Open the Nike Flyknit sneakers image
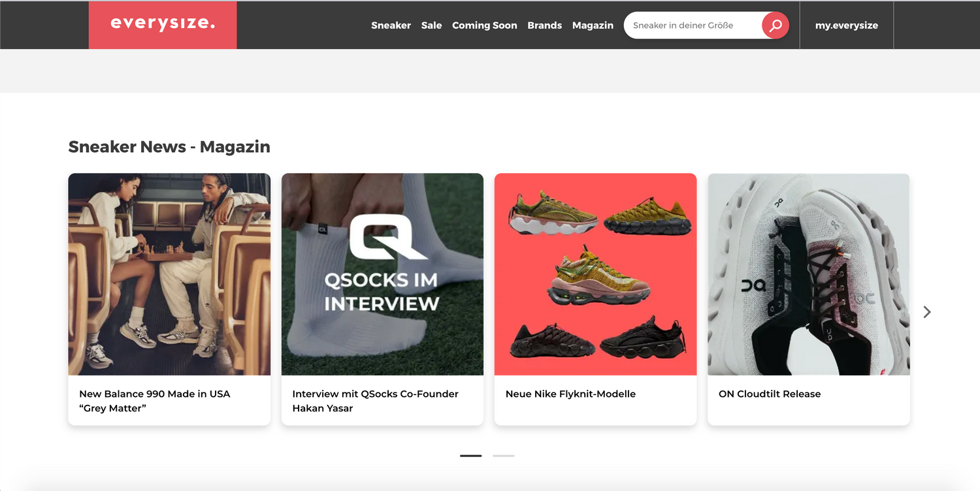980x491 pixels. click(x=595, y=274)
